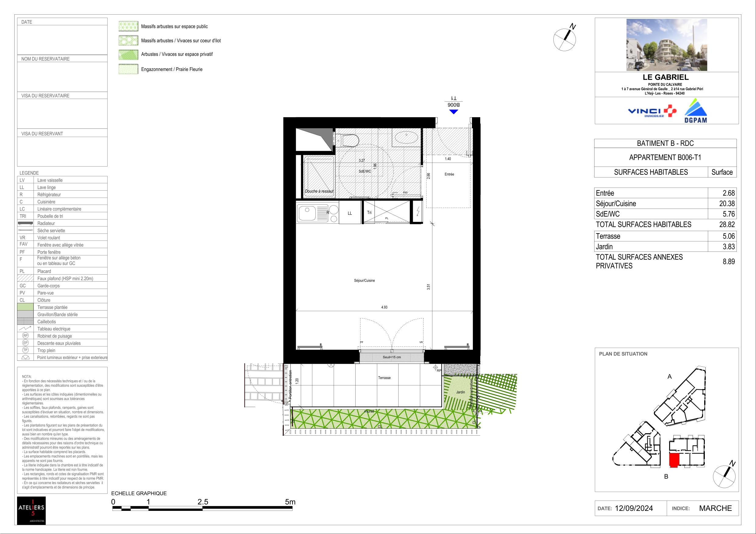Click the Radiateur legend symbol
Screen dimensions: 756x534
[25, 223]
